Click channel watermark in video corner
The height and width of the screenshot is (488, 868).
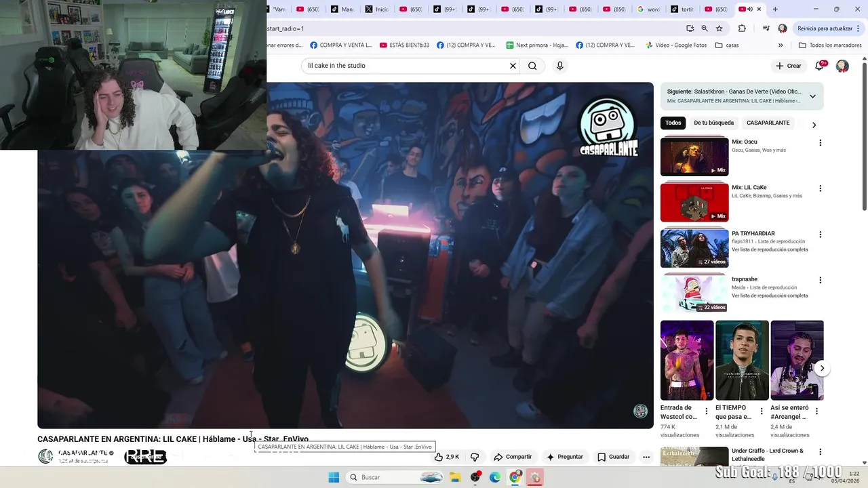tap(640, 411)
